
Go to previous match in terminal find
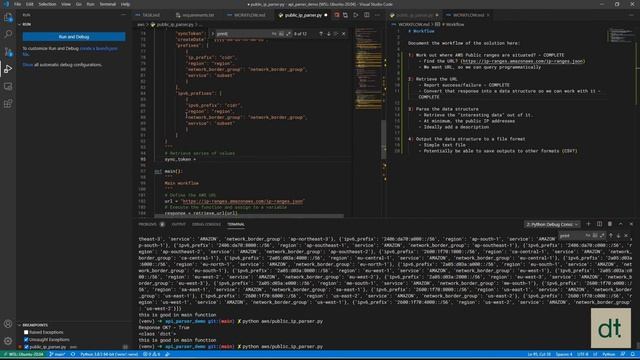click(x=611, y=236)
